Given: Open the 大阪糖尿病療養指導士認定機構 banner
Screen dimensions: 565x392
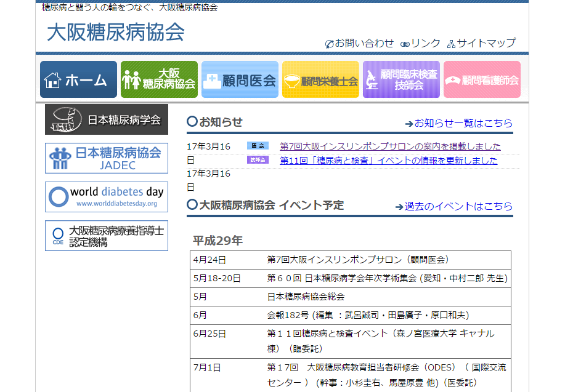Looking at the screenshot, I should (107, 236).
